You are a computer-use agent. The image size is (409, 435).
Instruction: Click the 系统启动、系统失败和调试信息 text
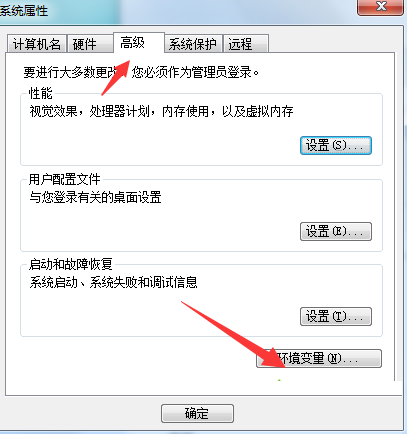pos(113,282)
